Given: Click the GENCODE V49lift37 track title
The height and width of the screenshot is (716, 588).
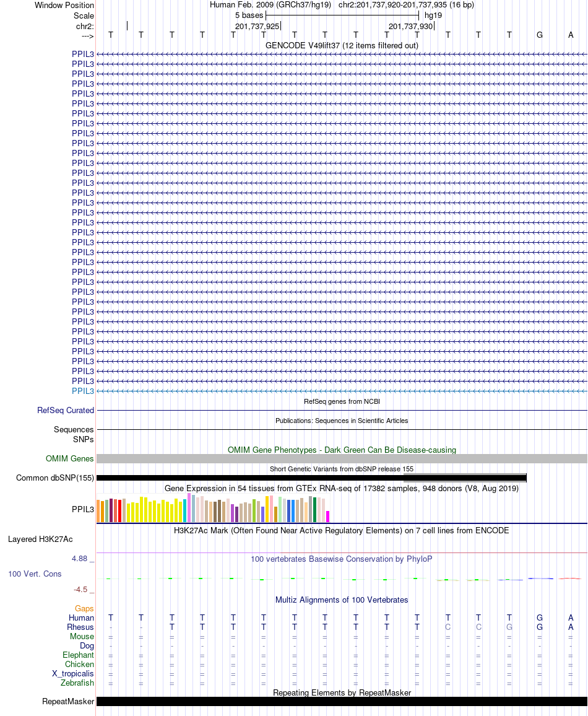Looking at the screenshot, I should [342, 46].
